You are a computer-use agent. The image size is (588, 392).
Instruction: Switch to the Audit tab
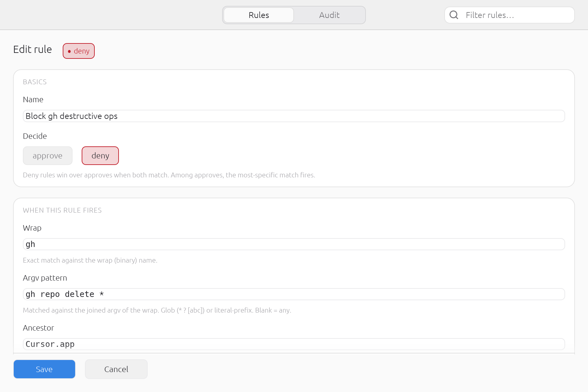tap(329, 15)
